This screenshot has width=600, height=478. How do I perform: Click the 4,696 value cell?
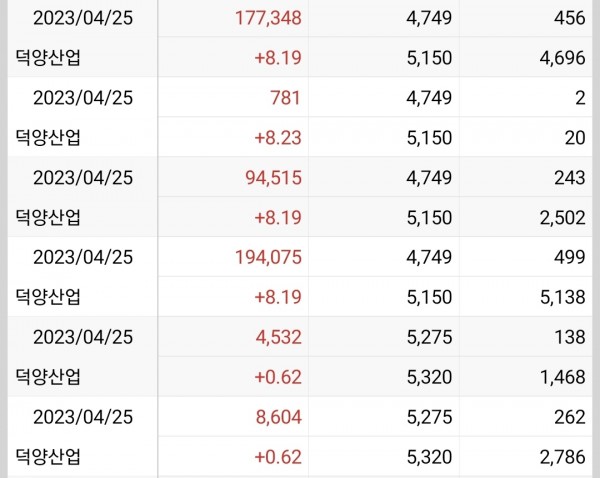coord(562,57)
